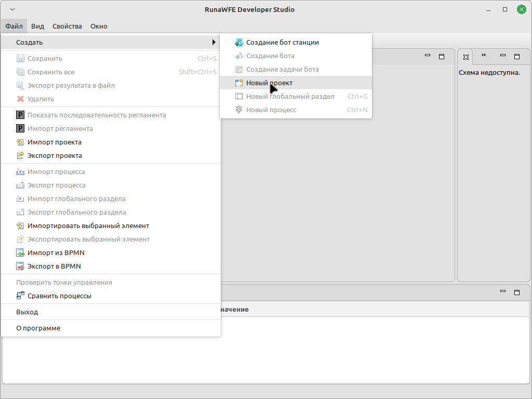The image size is (532, 399).
Task: Click the export global section icon
Action: click(x=20, y=212)
